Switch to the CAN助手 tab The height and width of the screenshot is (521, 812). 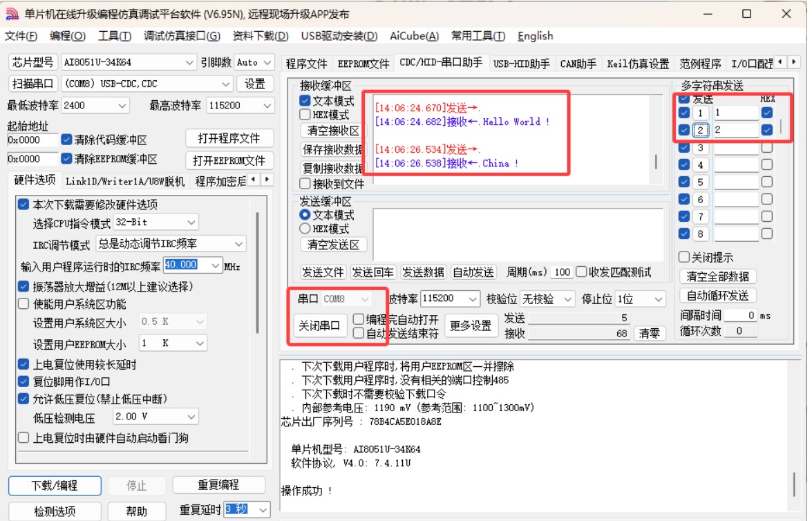click(x=578, y=64)
